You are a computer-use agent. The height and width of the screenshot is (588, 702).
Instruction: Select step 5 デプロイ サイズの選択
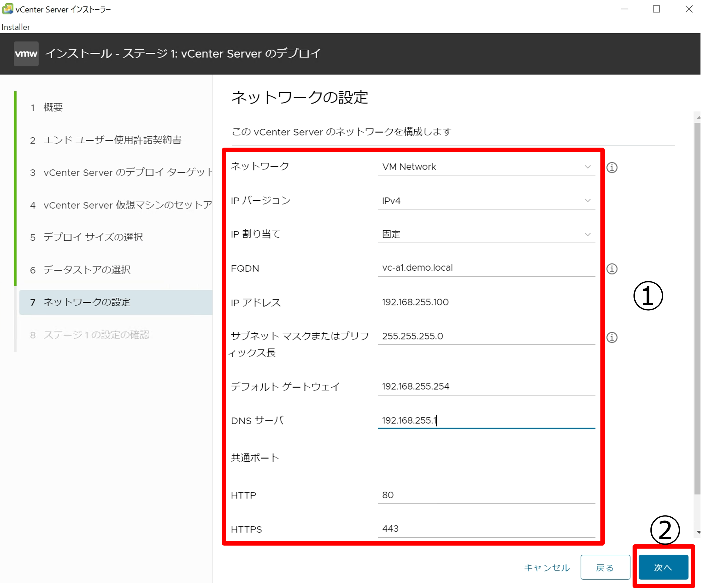(x=92, y=237)
